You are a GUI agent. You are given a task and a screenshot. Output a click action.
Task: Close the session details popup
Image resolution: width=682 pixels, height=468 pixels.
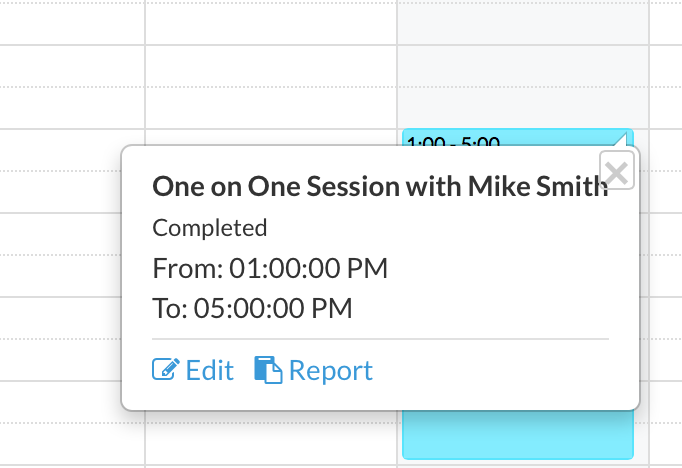pos(616,170)
